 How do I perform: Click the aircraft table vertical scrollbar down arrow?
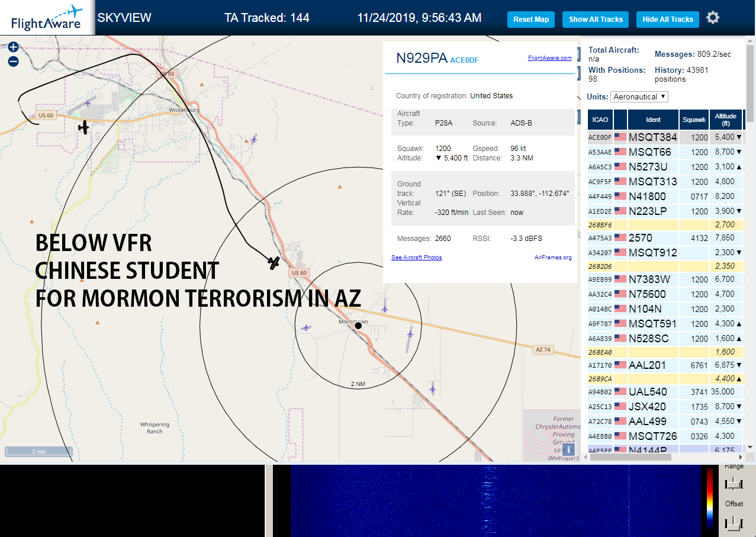point(750,447)
